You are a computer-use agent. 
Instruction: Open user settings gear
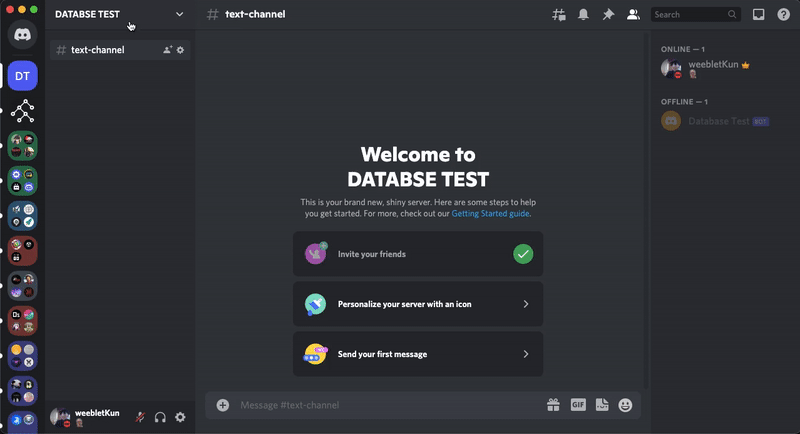click(180, 417)
